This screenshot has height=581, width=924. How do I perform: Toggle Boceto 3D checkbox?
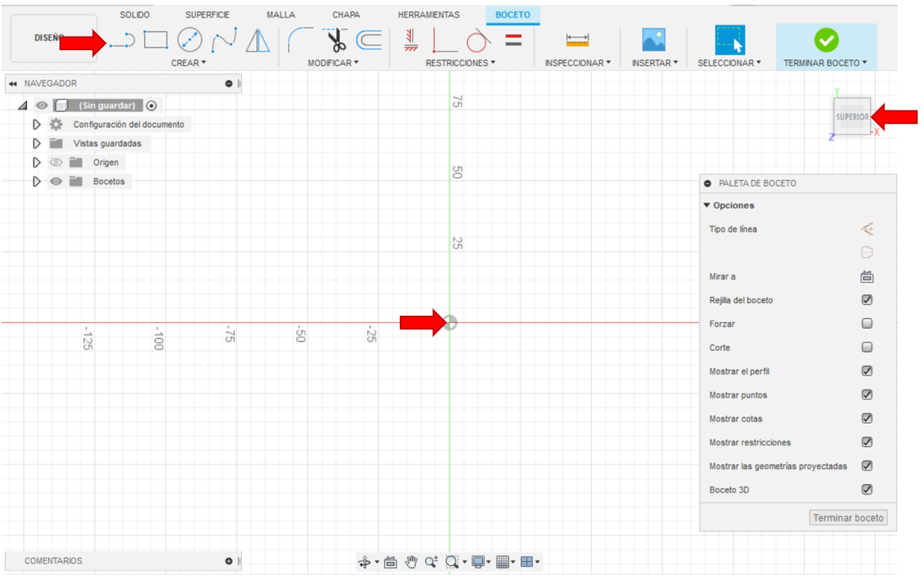pos(866,489)
